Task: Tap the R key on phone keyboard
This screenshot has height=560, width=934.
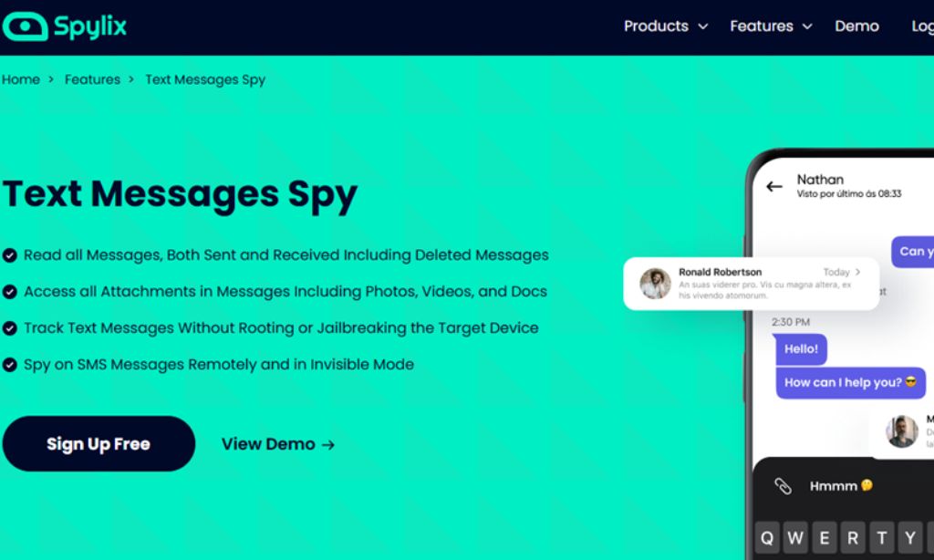Action: 853,538
